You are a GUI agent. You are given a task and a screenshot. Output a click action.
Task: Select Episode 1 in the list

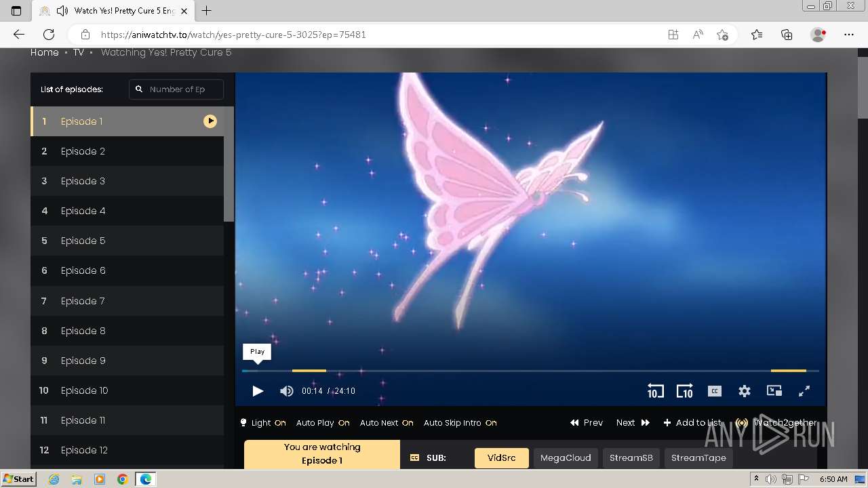(x=127, y=121)
